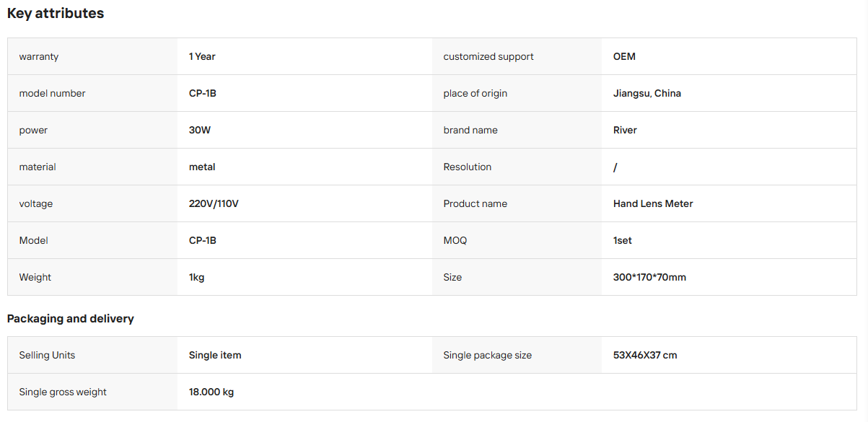Click the Key attributes heading
This screenshot has width=868, height=422.
tap(56, 13)
